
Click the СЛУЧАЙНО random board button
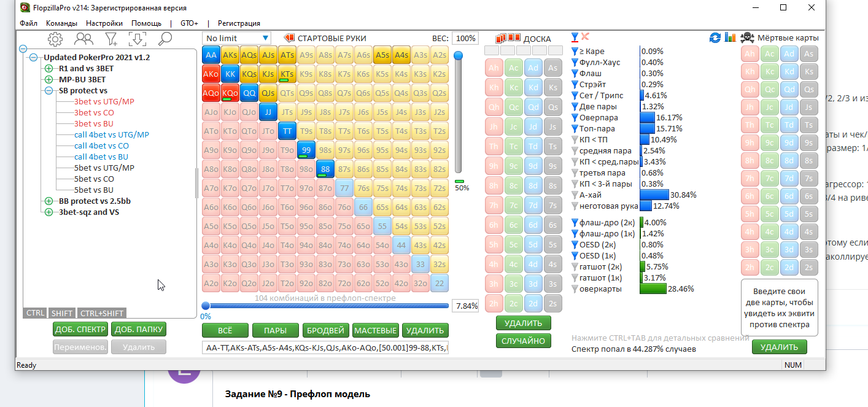524,341
